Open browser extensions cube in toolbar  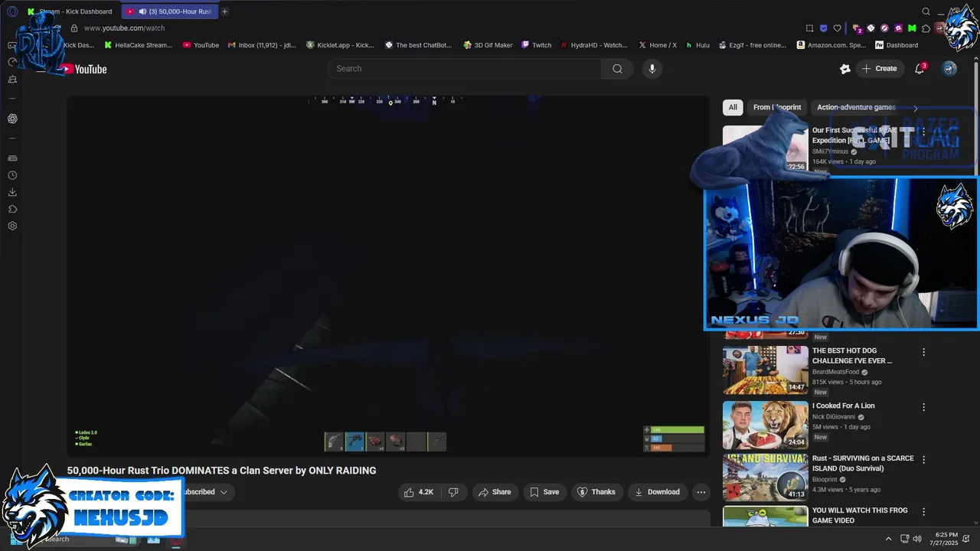coord(926,28)
